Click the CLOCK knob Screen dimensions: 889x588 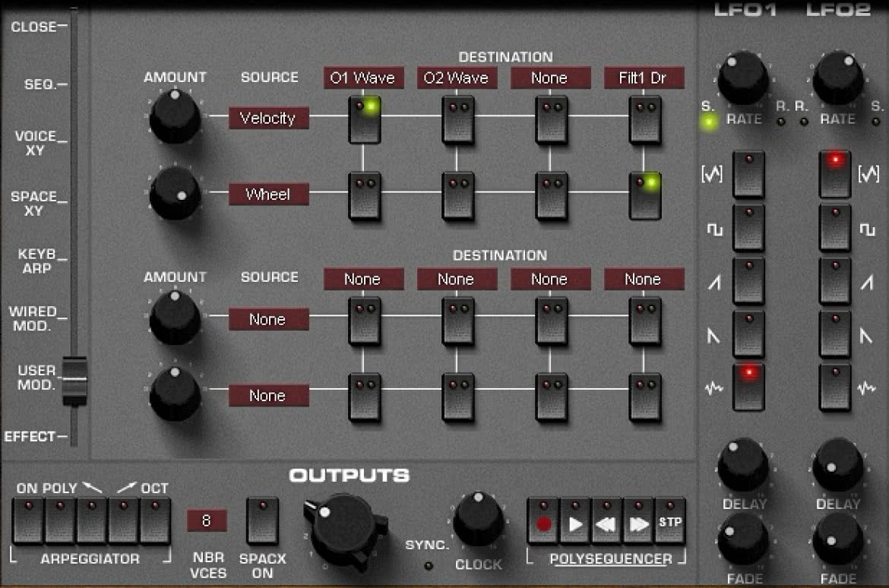pyautogui.click(x=479, y=519)
